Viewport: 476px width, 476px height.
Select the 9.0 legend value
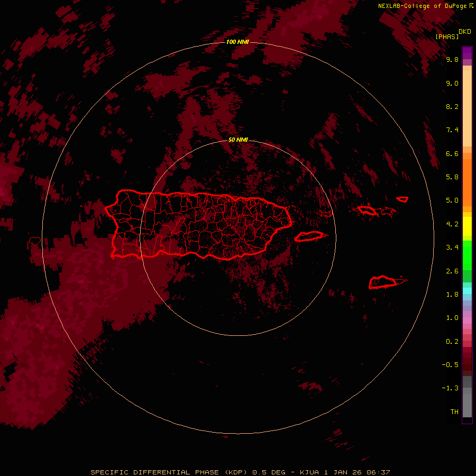(452, 83)
